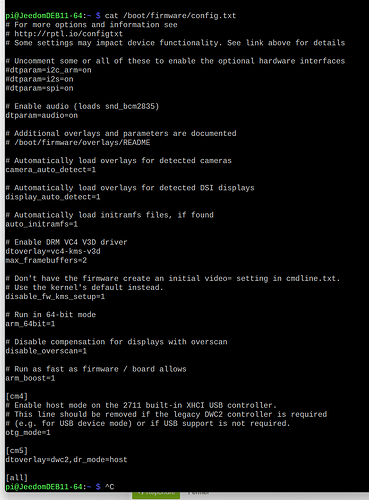
Task: Click the dtoverlay=vc4-kms-v3d line
Action: (53, 251)
